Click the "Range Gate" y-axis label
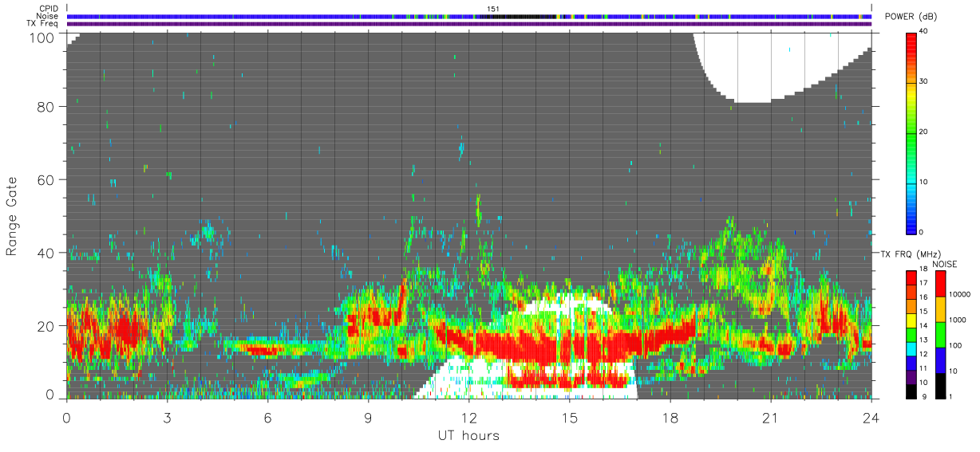This screenshot has height=452, width=980. (x=13, y=216)
